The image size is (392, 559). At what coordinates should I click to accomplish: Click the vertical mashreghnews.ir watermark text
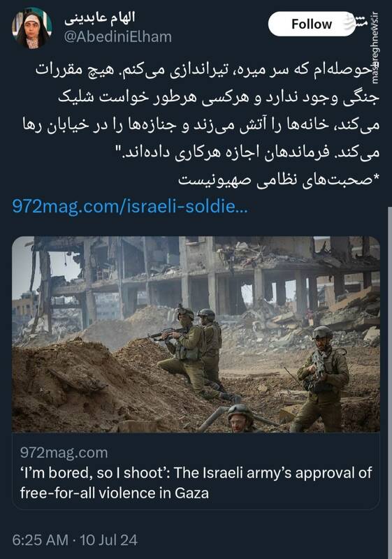click(x=375, y=48)
